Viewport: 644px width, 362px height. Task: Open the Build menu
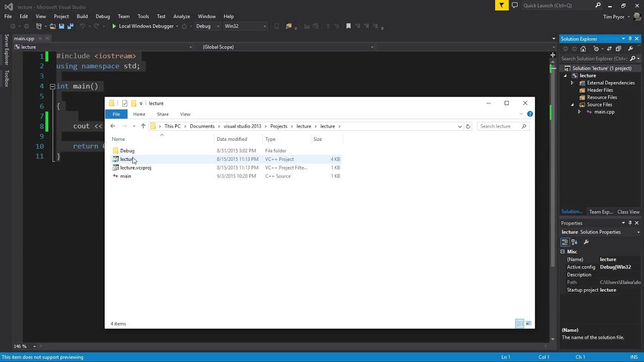[x=82, y=16]
